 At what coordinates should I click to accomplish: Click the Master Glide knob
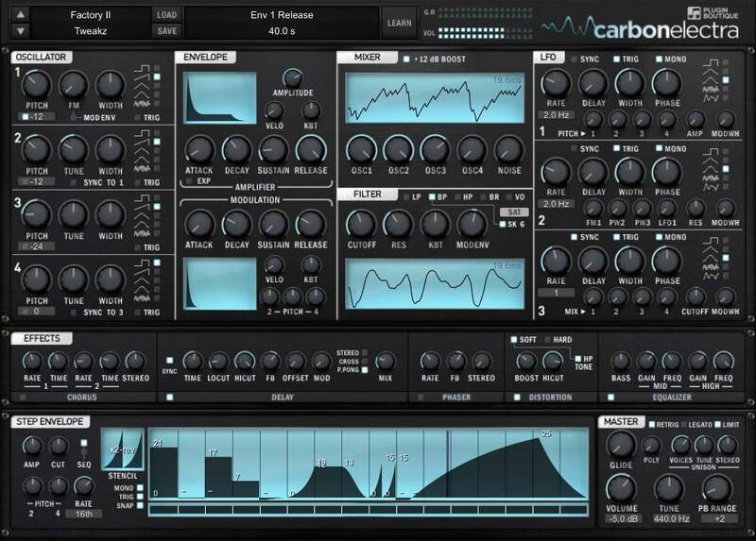click(620, 445)
